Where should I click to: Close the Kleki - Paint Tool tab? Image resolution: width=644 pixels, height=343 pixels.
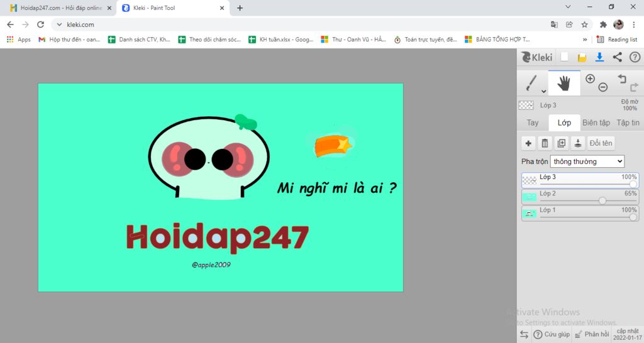(222, 8)
